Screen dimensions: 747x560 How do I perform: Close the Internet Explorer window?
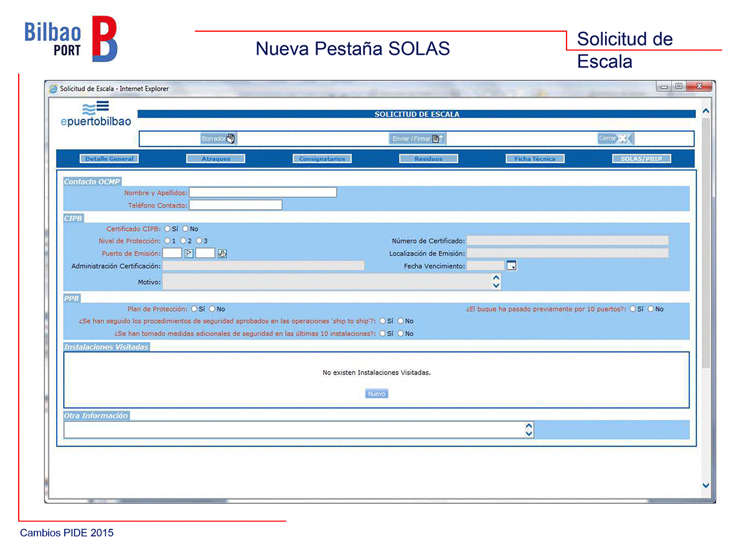coord(699,86)
